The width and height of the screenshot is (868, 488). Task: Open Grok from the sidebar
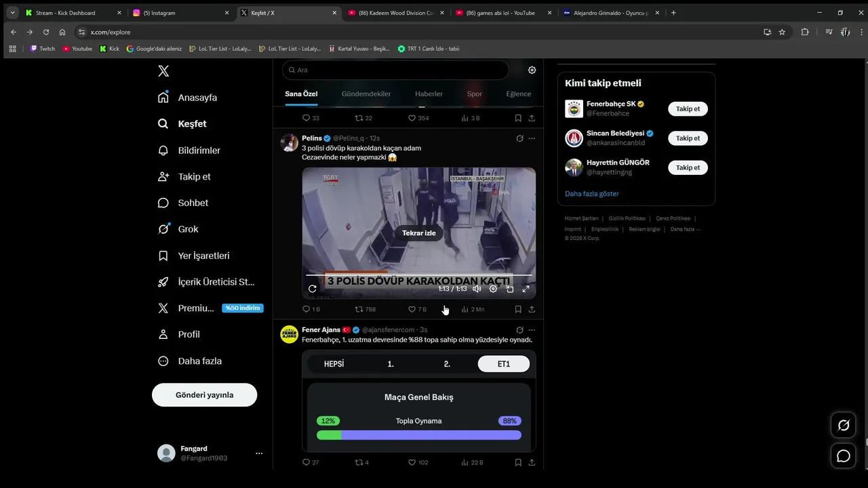pos(178,229)
